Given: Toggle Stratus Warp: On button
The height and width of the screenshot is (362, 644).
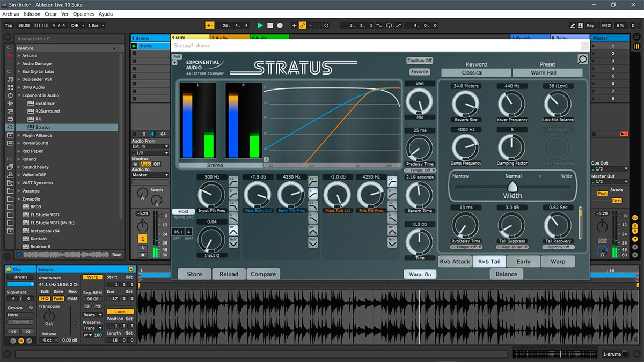Looking at the screenshot, I should [x=420, y=274].
